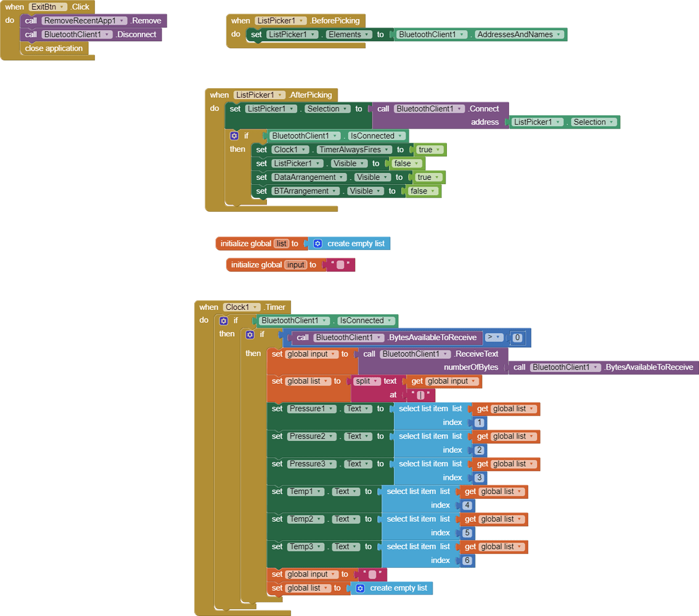Toggle the ListPicker1 Visible false value
This screenshot has width=699, height=616.
tap(405, 163)
